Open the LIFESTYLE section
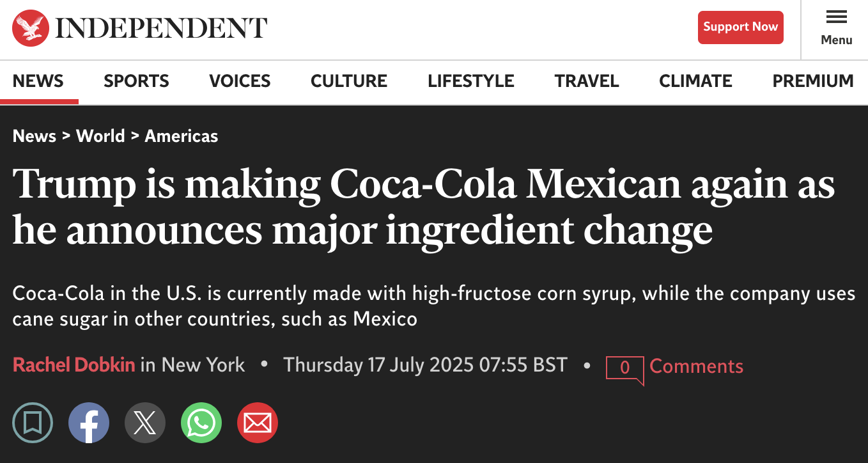The width and height of the screenshot is (868, 463). pyautogui.click(x=471, y=81)
